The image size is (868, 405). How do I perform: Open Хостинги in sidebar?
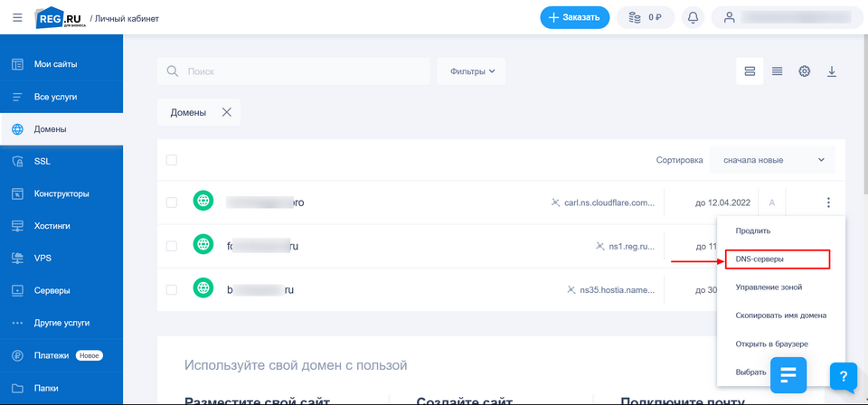click(x=61, y=226)
